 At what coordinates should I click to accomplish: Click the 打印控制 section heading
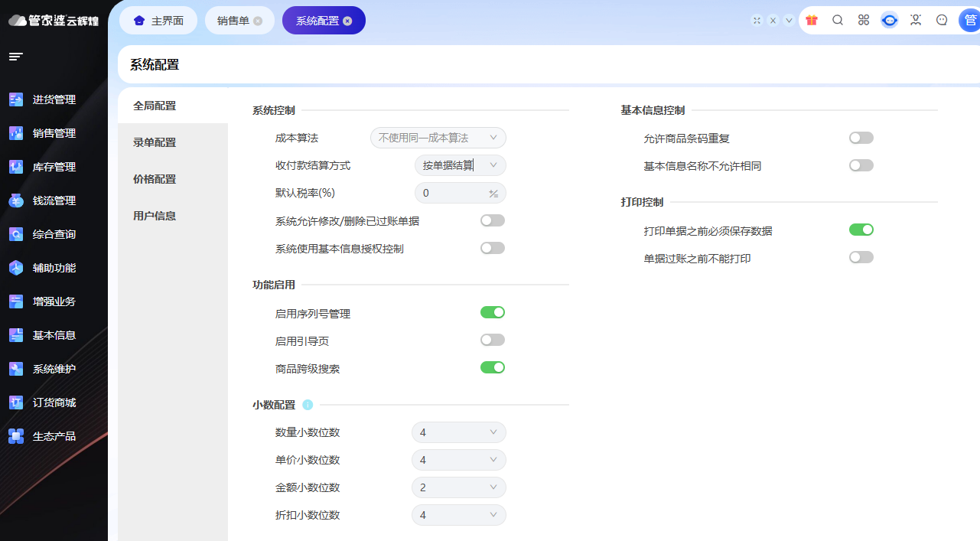pos(642,202)
